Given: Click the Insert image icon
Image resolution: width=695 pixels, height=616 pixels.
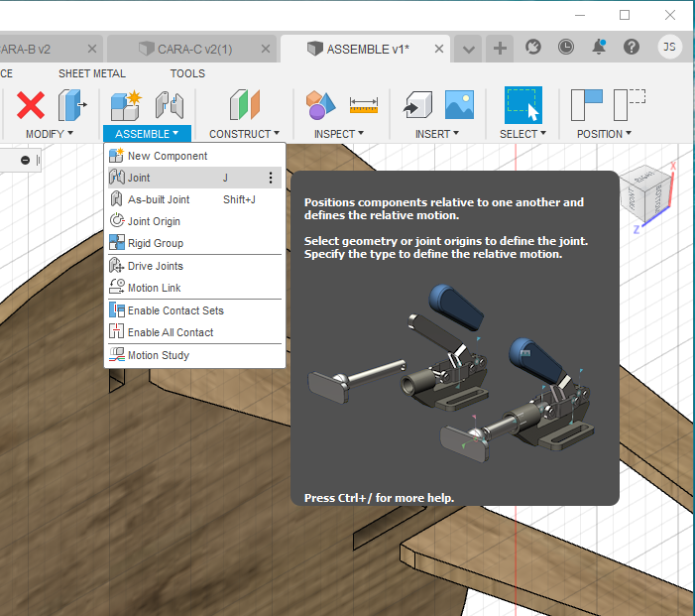Looking at the screenshot, I should coord(459,105).
